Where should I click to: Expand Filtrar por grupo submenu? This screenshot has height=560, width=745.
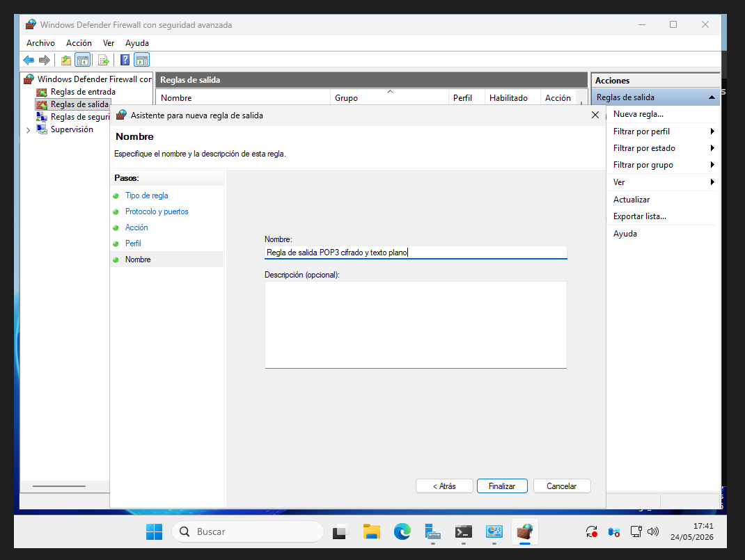tap(664, 165)
